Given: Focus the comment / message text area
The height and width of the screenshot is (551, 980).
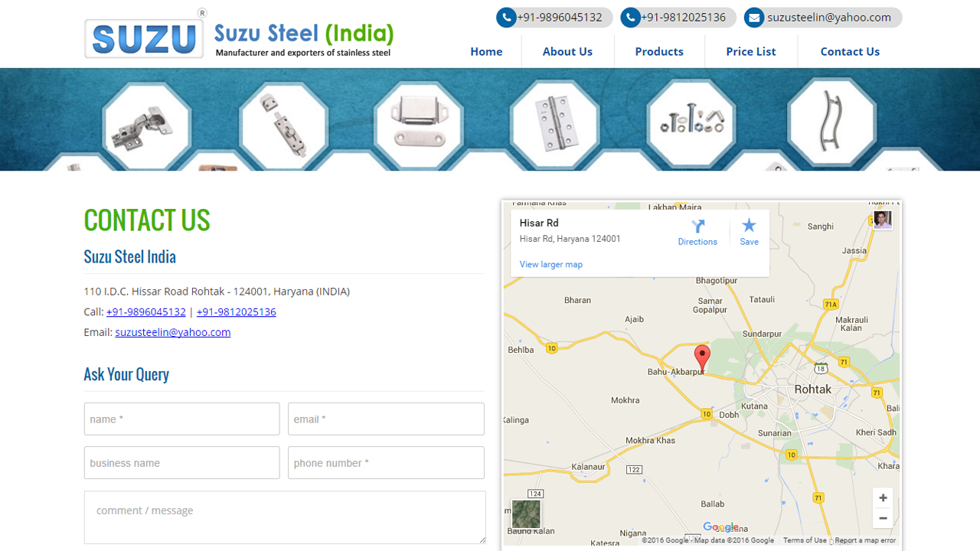Looking at the screenshot, I should coord(285,517).
